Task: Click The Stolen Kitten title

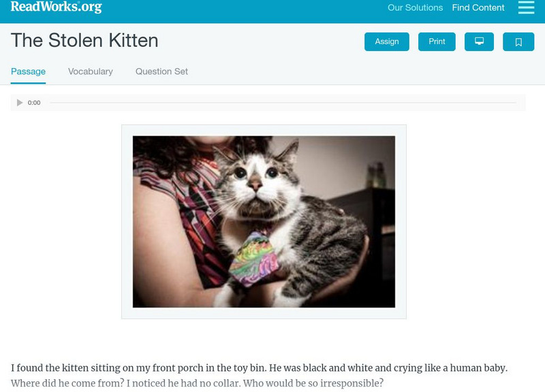Action: tap(84, 40)
